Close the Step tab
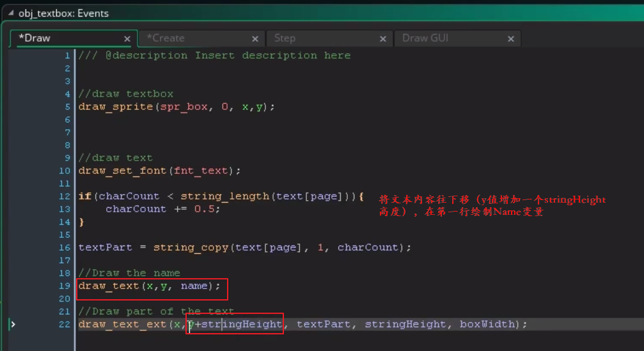The image size is (644, 351). click(x=383, y=39)
